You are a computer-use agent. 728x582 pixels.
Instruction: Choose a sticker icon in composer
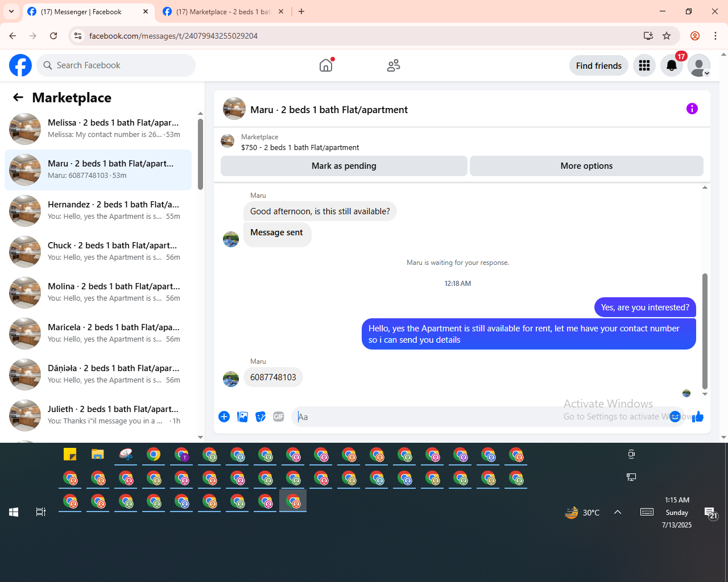260,417
